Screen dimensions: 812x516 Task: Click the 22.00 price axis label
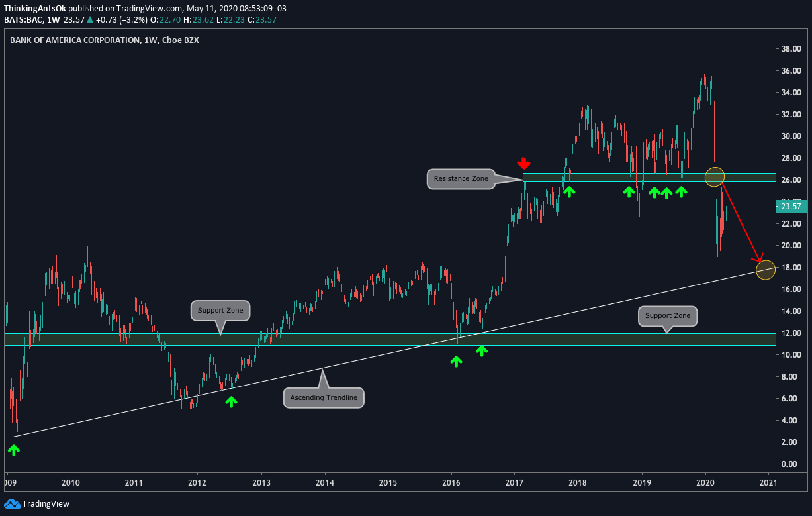[791, 224]
